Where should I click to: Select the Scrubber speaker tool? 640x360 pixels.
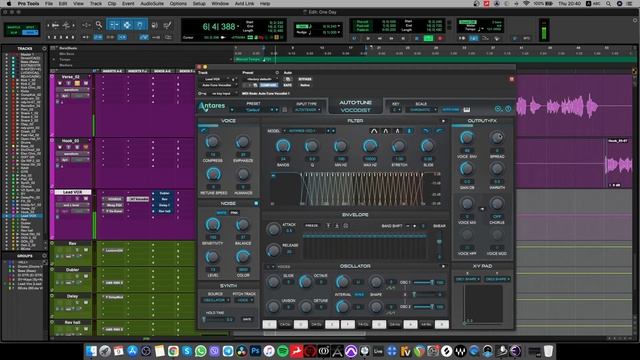point(154,25)
